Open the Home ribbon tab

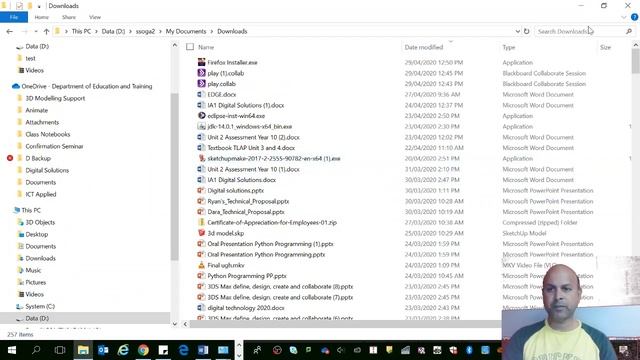coord(42,17)
